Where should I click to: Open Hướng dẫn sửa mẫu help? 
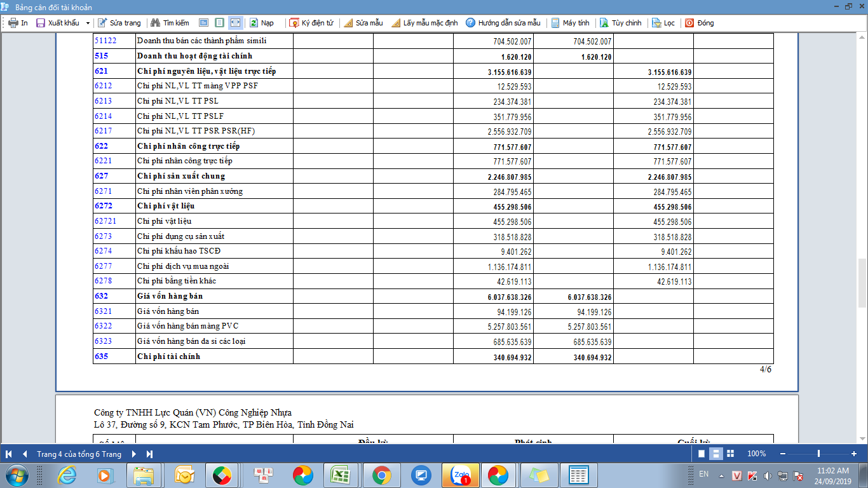coord(470,23)
